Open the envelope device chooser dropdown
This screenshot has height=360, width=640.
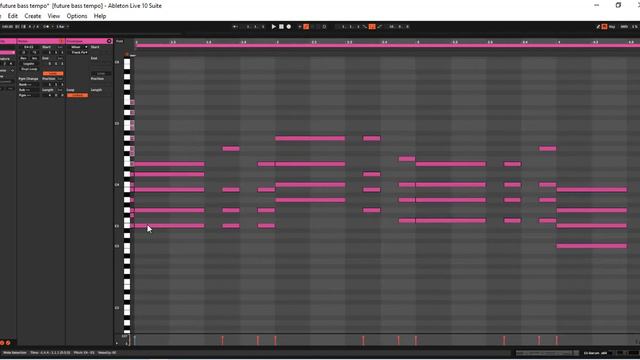coord(79,47)
